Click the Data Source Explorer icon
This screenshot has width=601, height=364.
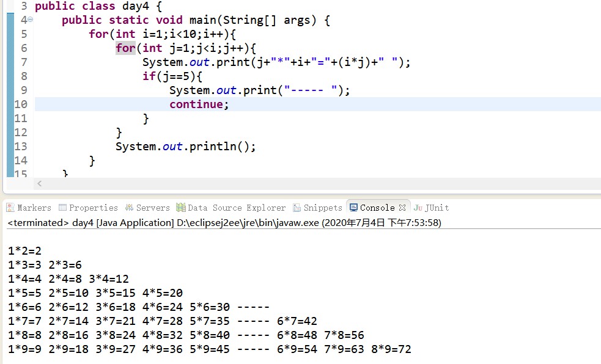click(x=180, y=208)
